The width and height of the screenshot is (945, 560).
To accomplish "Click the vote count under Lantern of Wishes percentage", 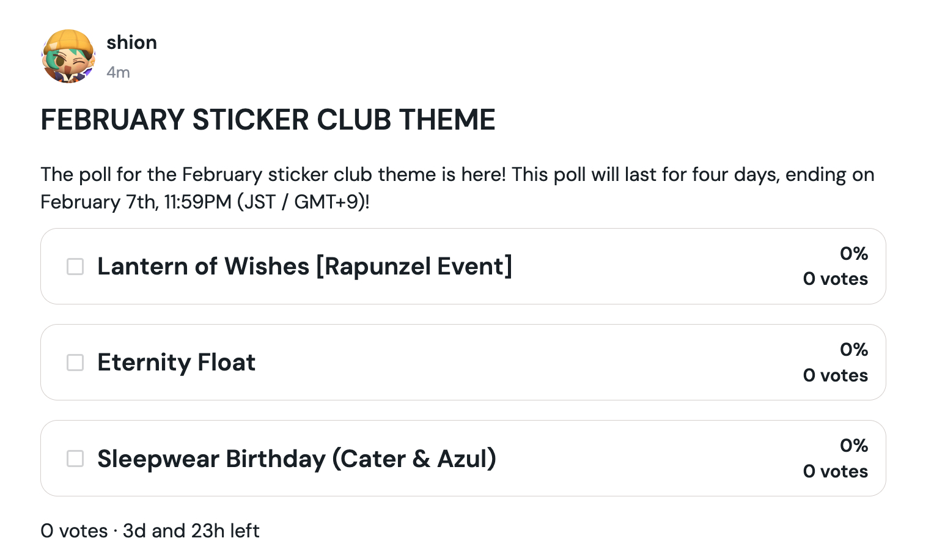I will coord(835,279).
